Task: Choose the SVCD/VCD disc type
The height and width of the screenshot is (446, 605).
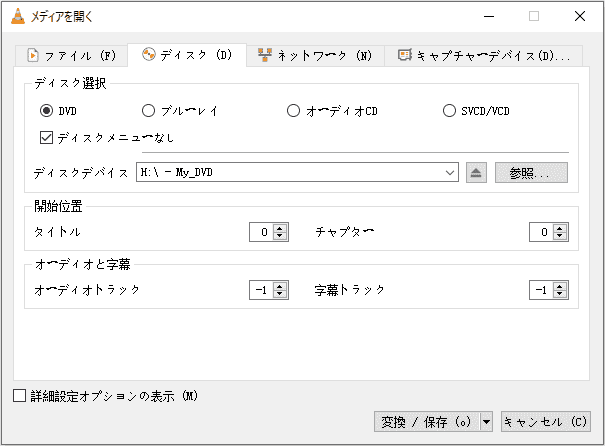Action: tap(449, 111)
